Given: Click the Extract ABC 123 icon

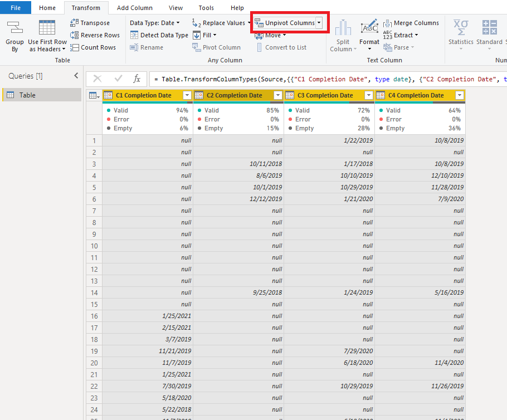Looking at the screenshot, I should [387, 35].
